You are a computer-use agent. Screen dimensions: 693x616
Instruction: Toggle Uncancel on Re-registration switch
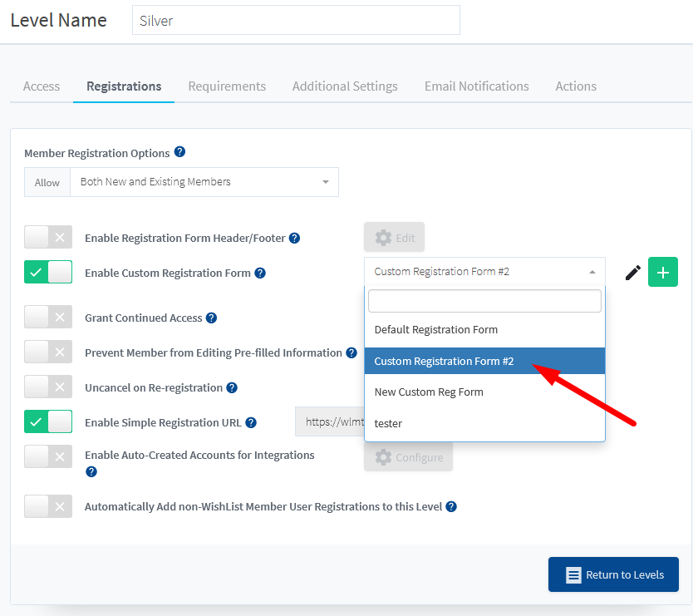[48, 387]
